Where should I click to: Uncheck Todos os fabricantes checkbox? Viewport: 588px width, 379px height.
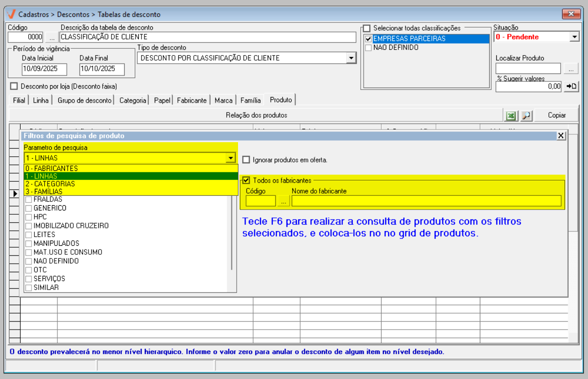click(x=246, y=180)
